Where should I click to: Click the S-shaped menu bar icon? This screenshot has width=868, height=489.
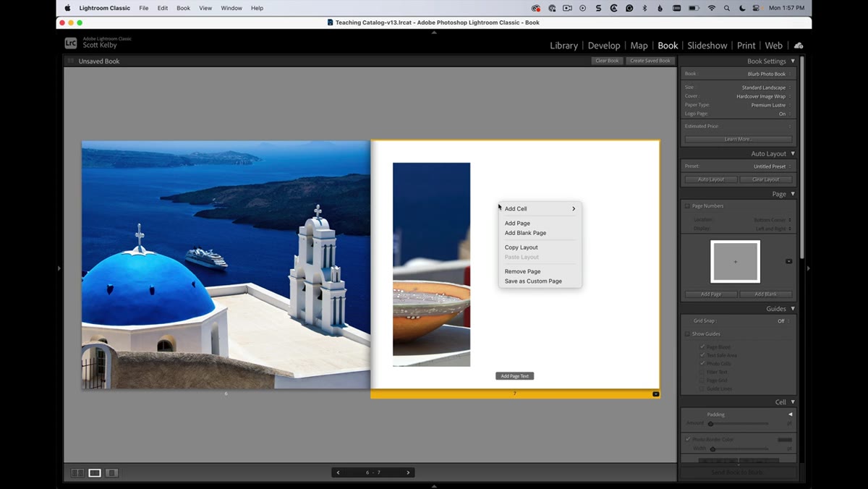(x=598, y=8)
